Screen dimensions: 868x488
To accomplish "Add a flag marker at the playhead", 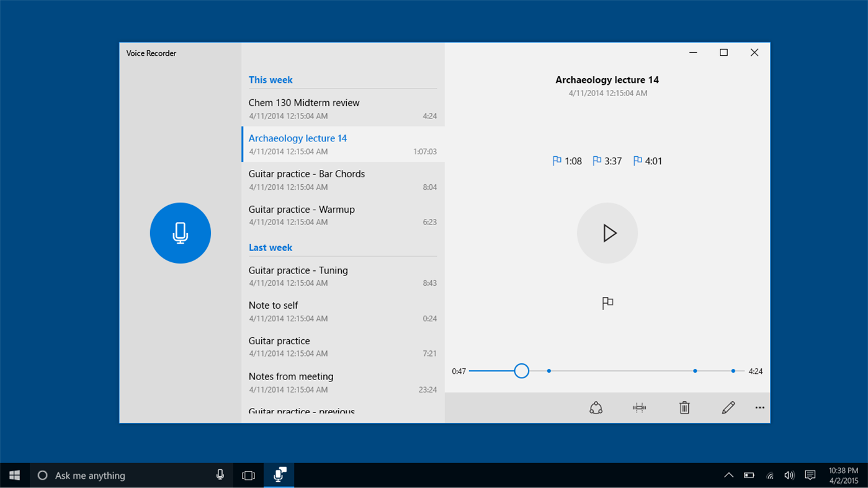I will 607,303.
